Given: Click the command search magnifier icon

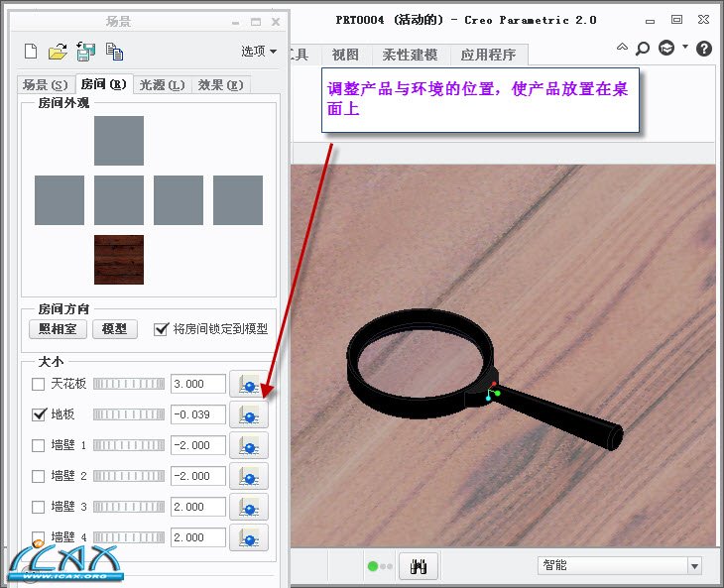Looking at the screenshot, I should [643, 48].
